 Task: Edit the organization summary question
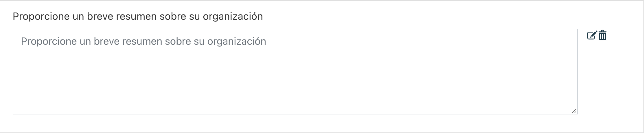tap(592, 35)
